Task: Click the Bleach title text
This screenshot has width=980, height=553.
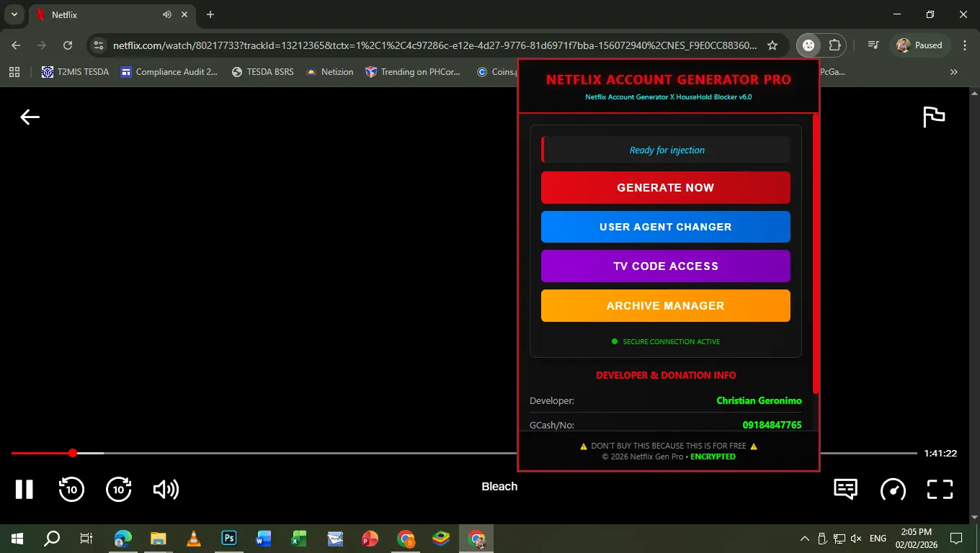Action: click(x=499, y=486)
